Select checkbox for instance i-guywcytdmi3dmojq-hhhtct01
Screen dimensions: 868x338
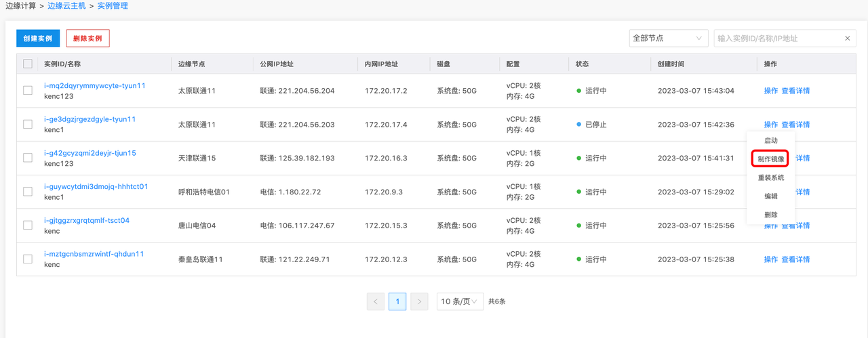click(28, 192)
